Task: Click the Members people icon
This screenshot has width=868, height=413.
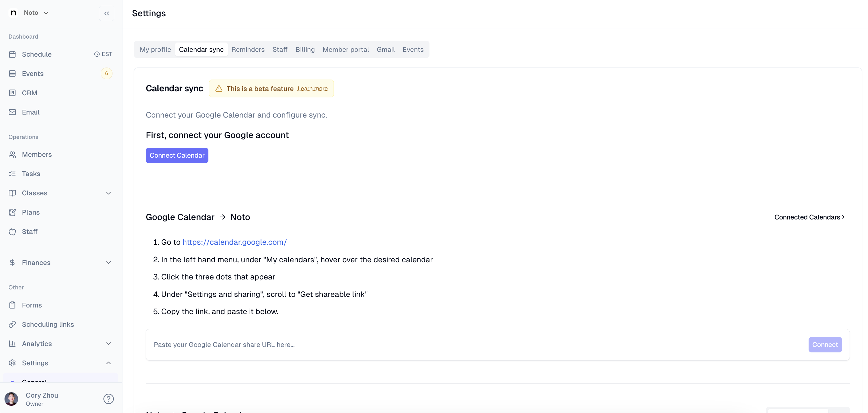Action: (x=12, y=154)
